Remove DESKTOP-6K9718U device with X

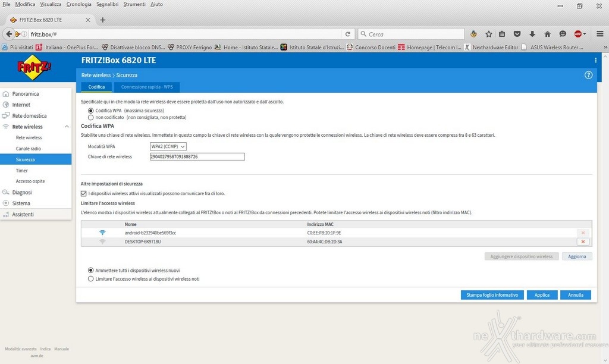(x=583, y=241)
